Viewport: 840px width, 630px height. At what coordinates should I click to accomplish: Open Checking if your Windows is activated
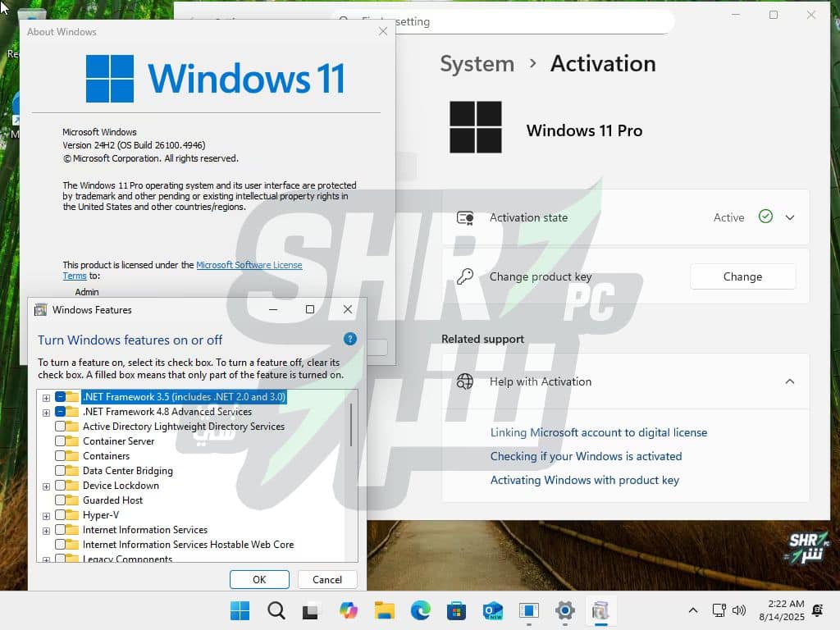point(586,456)
